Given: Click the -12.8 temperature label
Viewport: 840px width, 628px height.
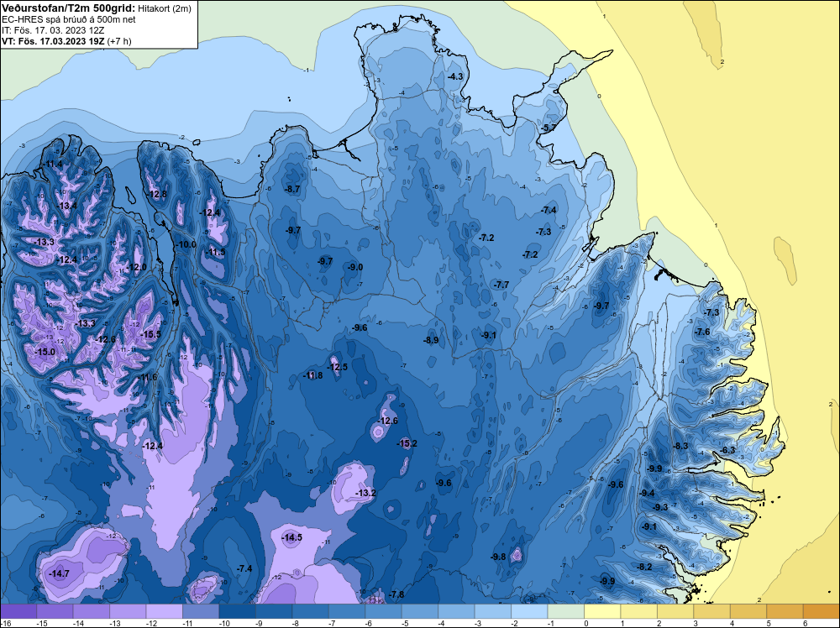Looking at the screenshot, I should coord(158,194).
